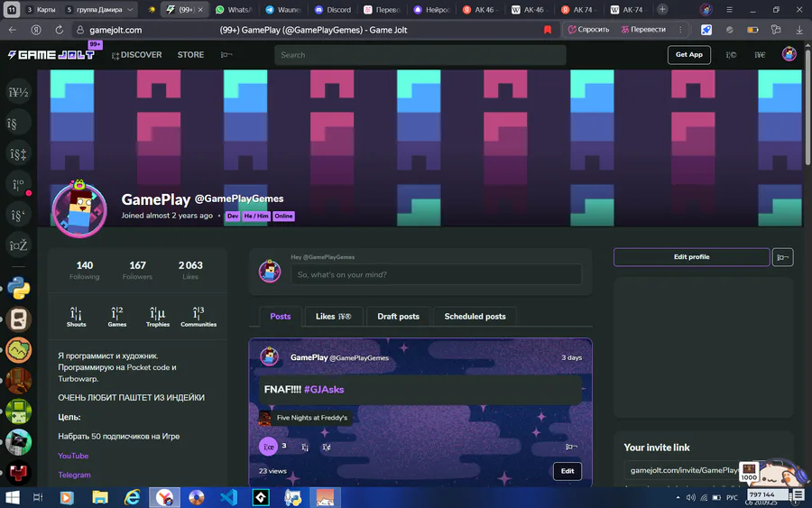Open the blue rocket extension icon
The width and height of the screenshot is (812, 508).
click(706, 30)
